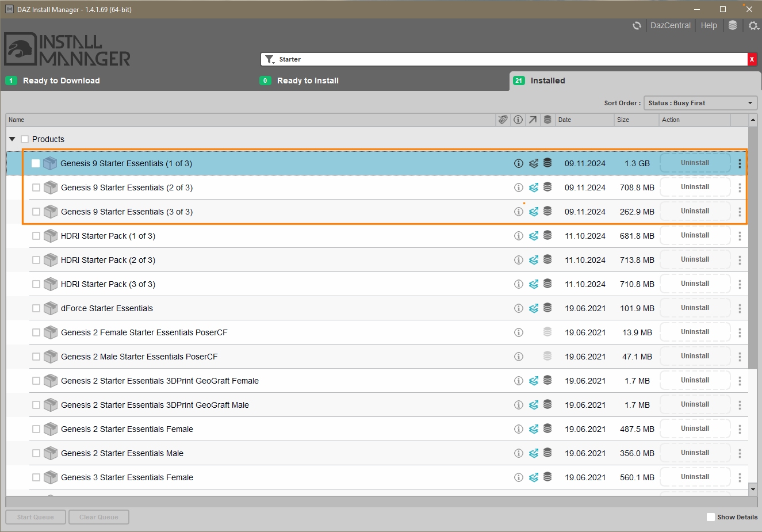The height and width of the screenshot is (532, 762).
Task: Click smart content icon for 3DPrint GeoGraft Female
Action: (534, 381)
